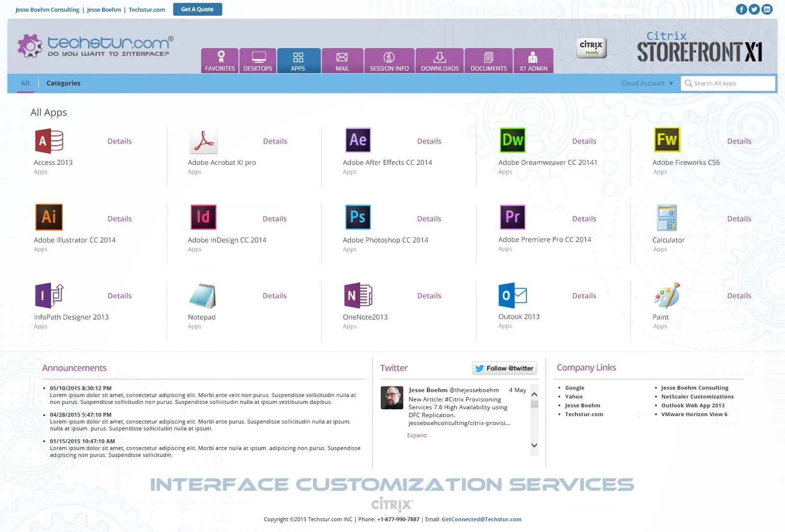Image resolution: width=785 pixels, height=532 pixels.
Task: Visit the Facebook page icon
Action: tap(741, 9)
